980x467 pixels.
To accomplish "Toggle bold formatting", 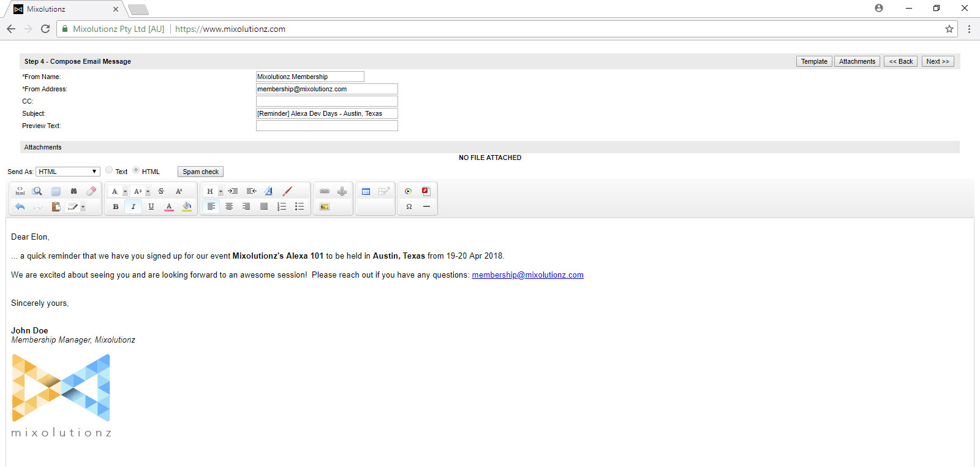I will (116, 207).
